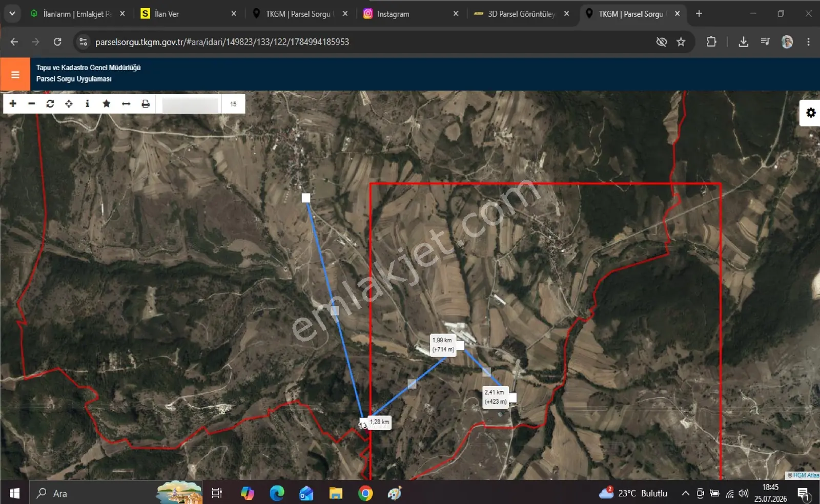Switch to 3D Parsel Görüntüleyici tab
The image size is (820, 504).
pyautogui.click(x=522, y=14)
